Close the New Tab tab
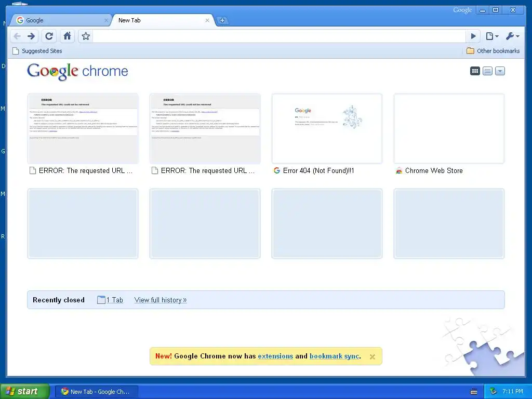The width and height of the screenshot is (532, 399). [x=207, y=20]
